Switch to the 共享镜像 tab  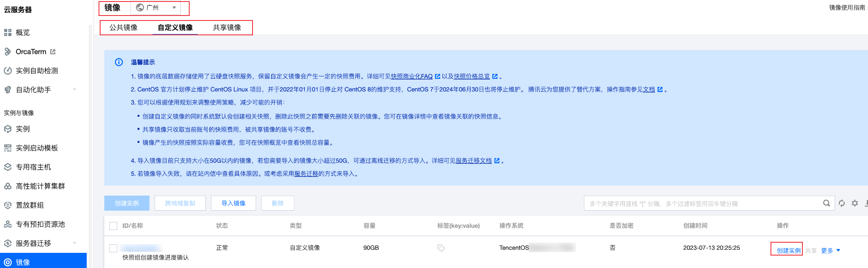point(227,28)
